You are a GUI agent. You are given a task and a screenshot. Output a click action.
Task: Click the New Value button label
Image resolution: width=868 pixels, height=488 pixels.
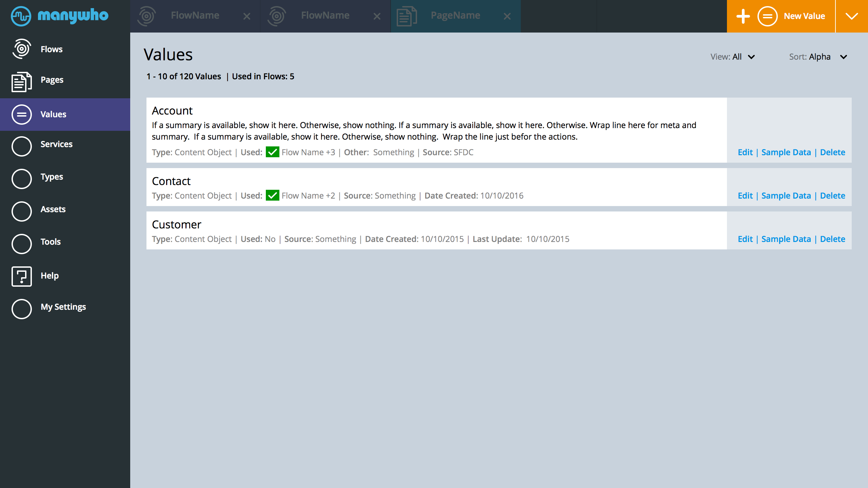point(804,16)
